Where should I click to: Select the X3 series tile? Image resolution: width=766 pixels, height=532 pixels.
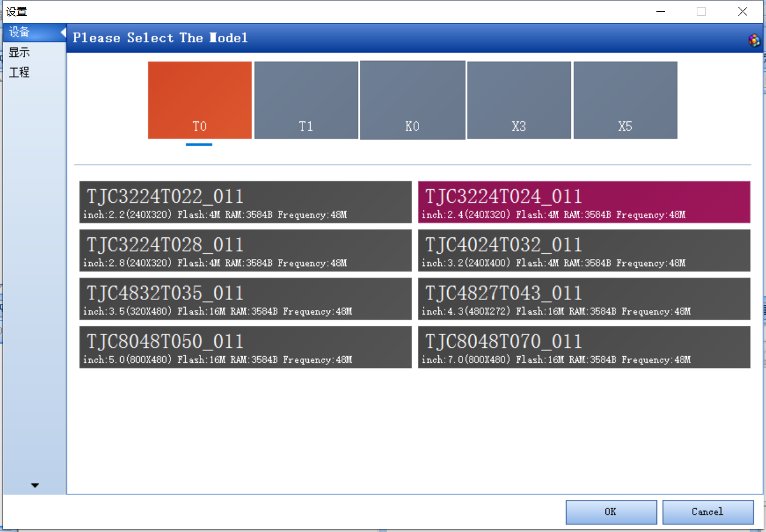click(519, 100)
